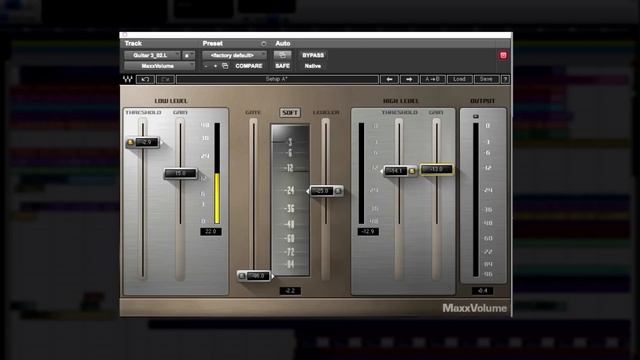The image size is (640, 360).
Task: Click the Leveler slider handle
Action: click(x=326, y=191)
